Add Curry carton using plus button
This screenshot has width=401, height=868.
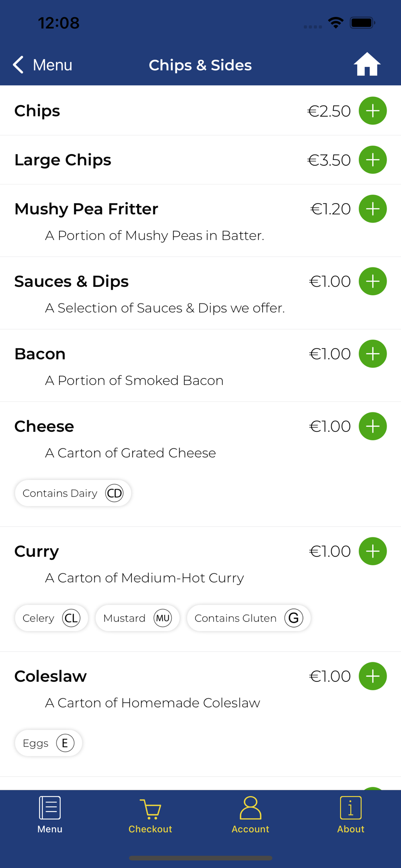(372, 551)
